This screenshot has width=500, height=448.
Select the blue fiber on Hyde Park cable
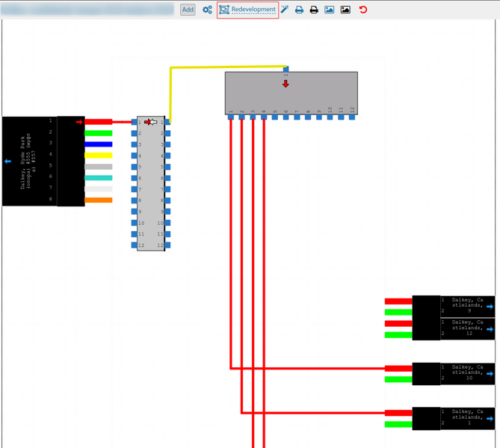coord(98,144)
